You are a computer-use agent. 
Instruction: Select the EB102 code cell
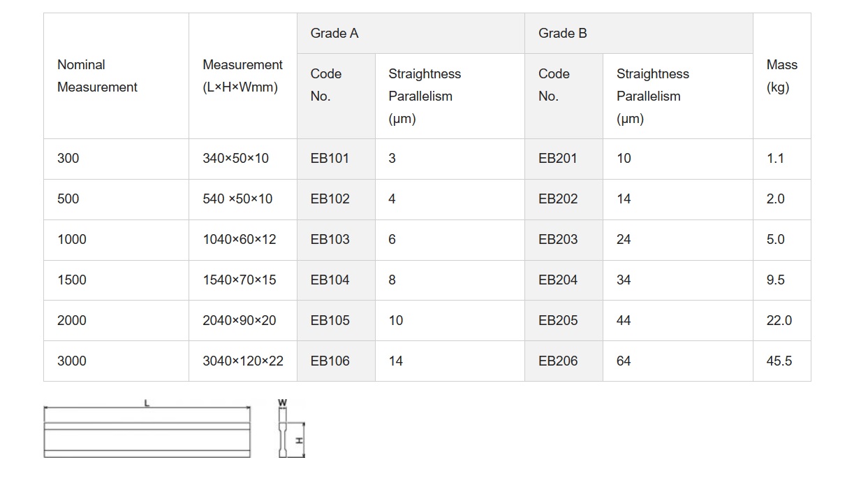tap(330, 199)
